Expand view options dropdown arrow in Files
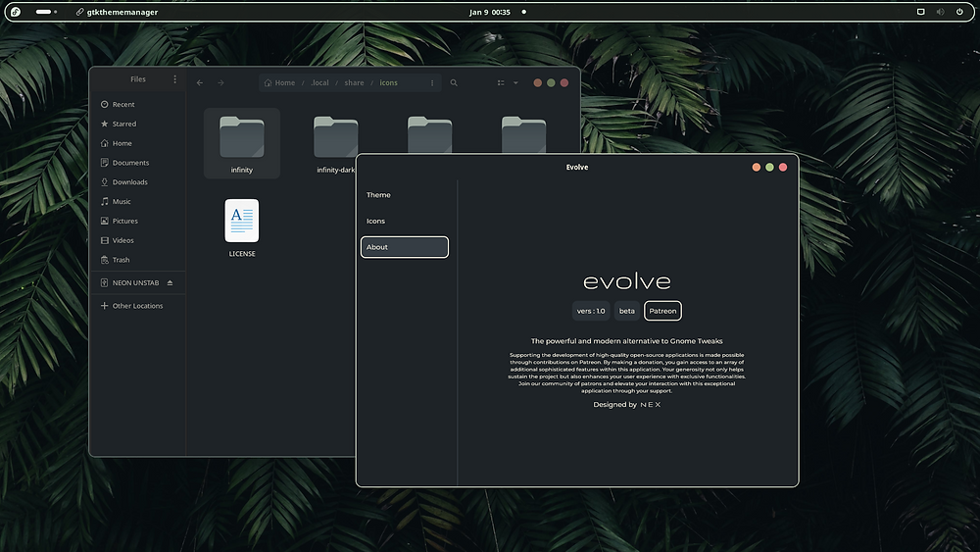This screenshot has height=552, width=980. coord(515,82)
